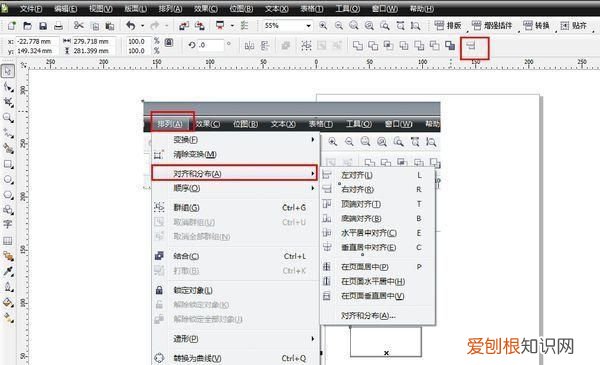
Task: Select the Freehand curve tool
Action: 8,133
